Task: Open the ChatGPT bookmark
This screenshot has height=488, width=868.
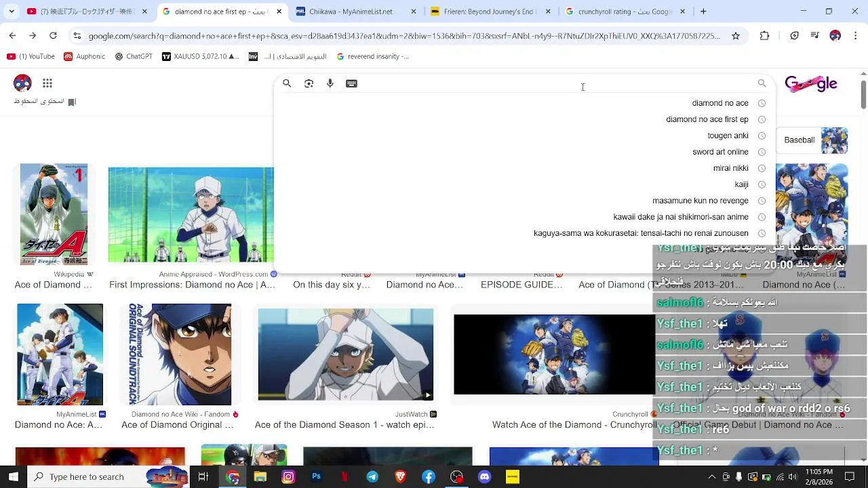Action: [134, 57]
